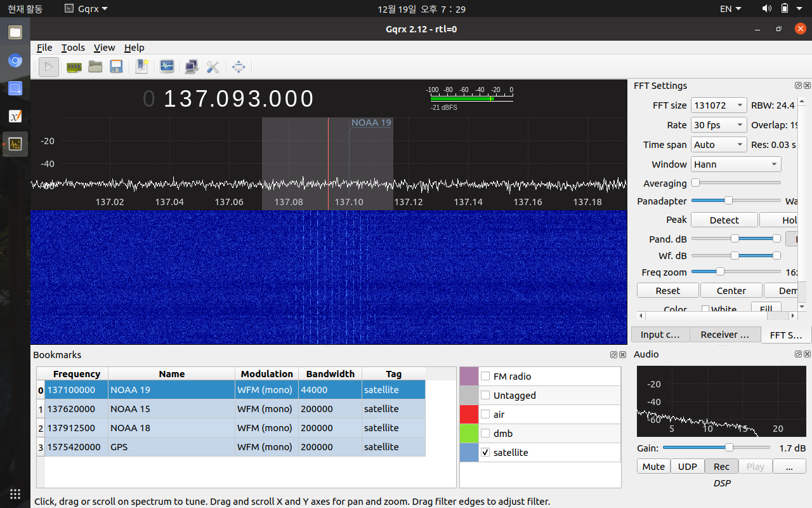Viewport: 812px width, 508px height.
Task: Check the Untagged tag checkbox
Action: [x=485, y=395]
